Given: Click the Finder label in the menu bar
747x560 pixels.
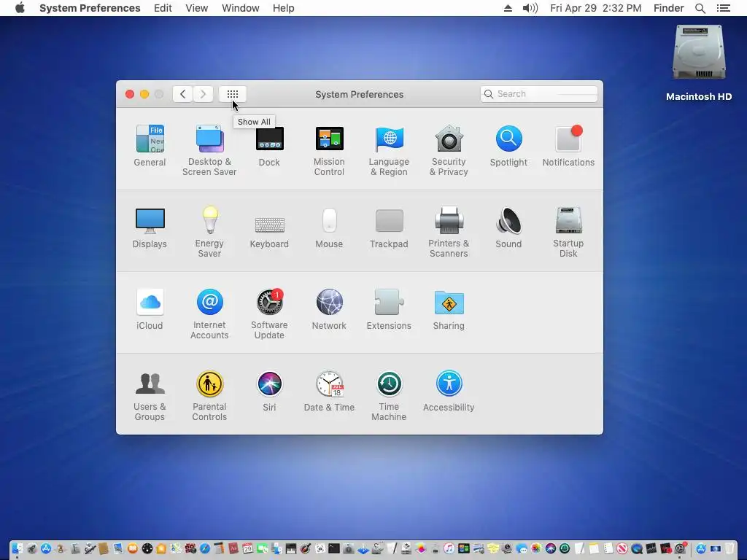Looking at the screenshot, I should click(x=668, y=8).
